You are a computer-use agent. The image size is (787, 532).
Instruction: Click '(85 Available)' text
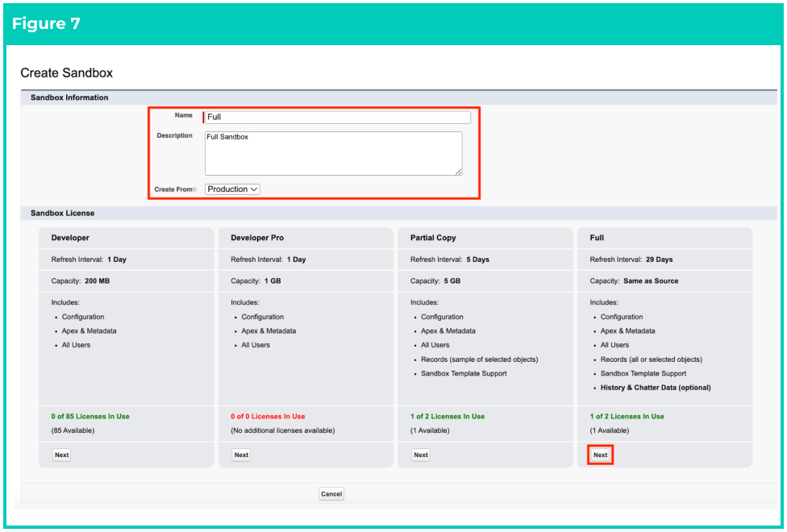(73, 430)
